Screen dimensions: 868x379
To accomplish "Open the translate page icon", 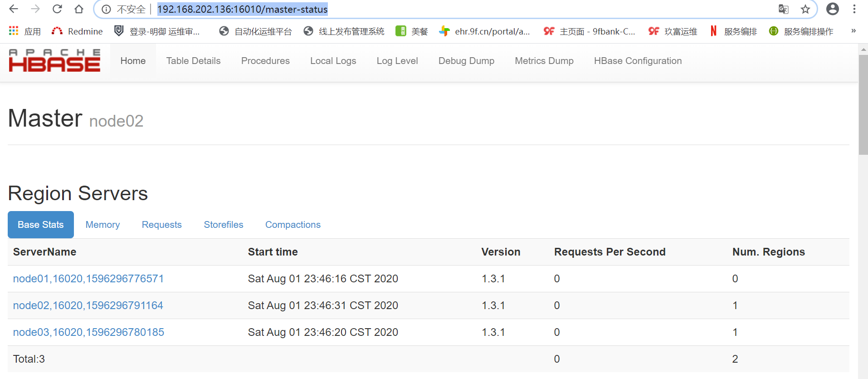I will (x=783, y=9).
